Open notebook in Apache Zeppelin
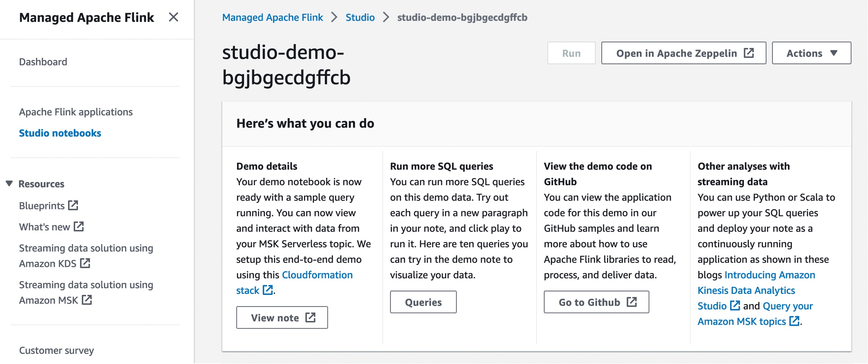This screenshot has height=364, width=868. [683, 53]
